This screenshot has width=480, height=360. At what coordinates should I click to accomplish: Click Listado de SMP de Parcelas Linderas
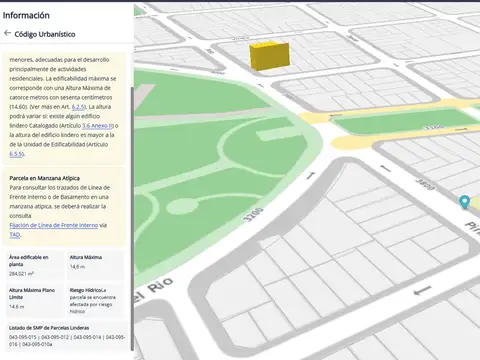[x=49, y=328]
